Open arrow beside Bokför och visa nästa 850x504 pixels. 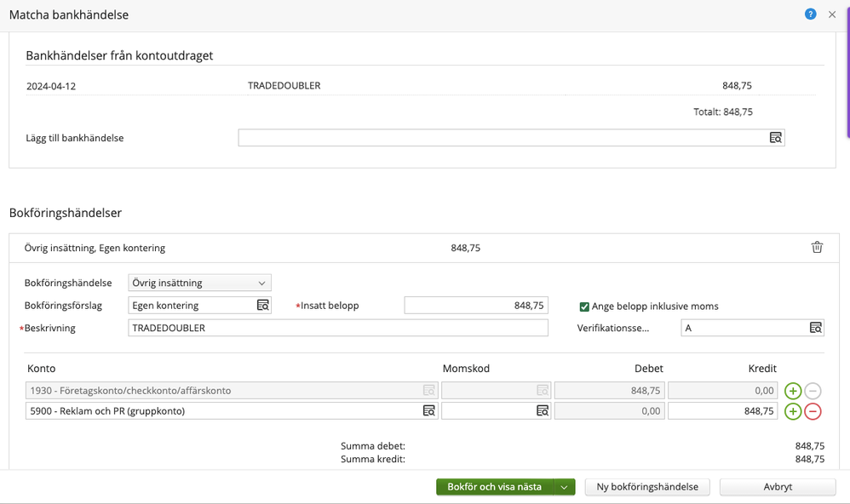(x=564, y=487)
